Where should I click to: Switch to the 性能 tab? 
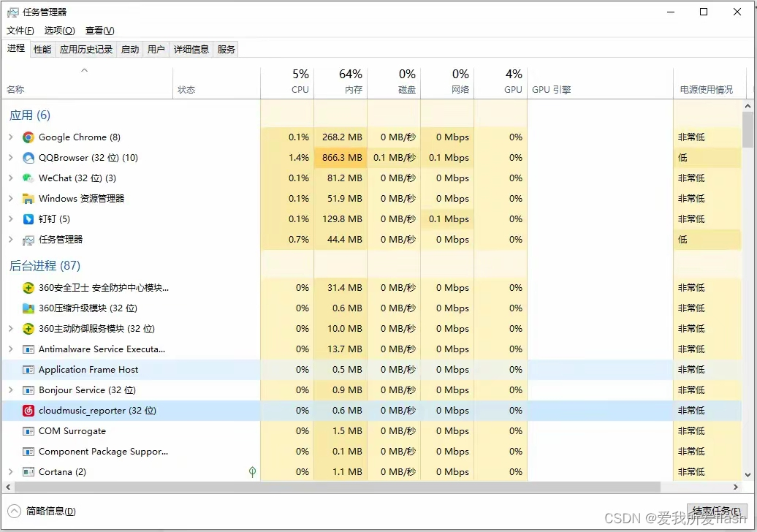pos(42,49)
